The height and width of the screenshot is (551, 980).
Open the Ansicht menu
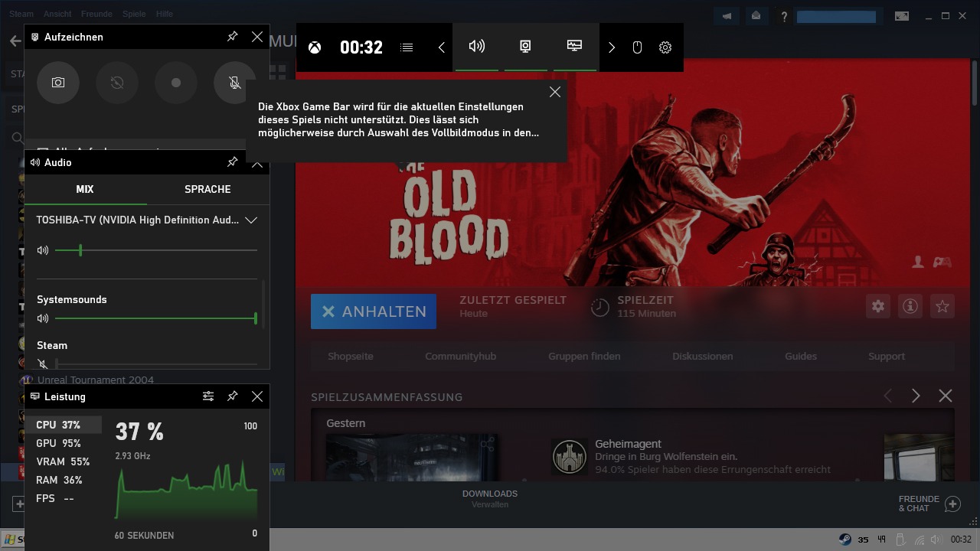point(57,14)
